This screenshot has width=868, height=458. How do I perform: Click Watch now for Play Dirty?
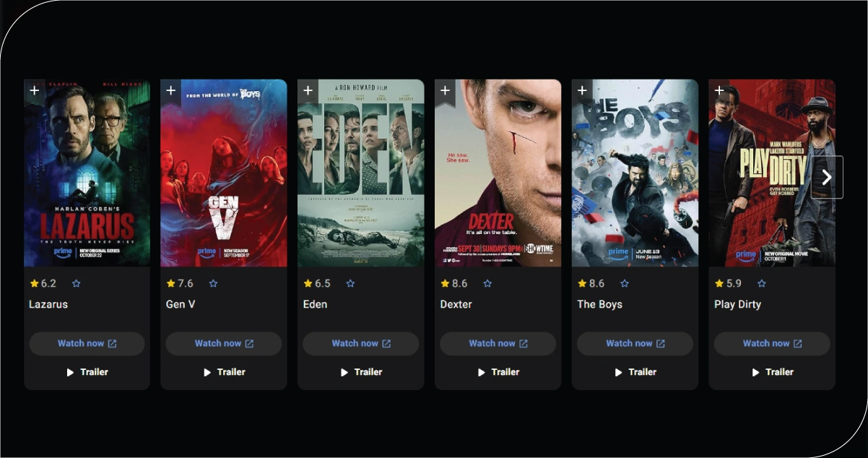tap(772, 344)
